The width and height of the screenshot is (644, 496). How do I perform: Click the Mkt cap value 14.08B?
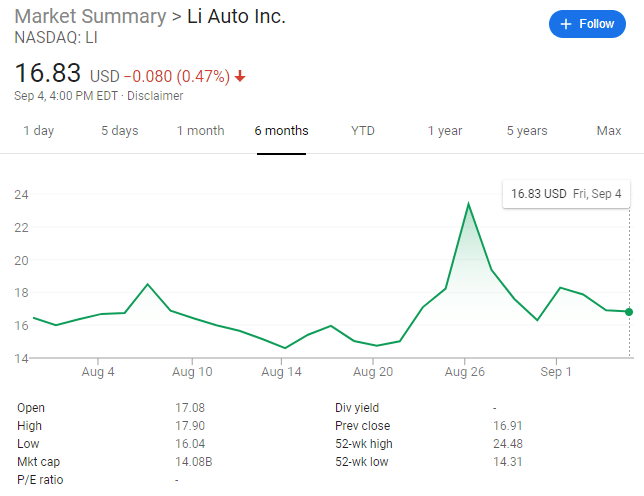[x=193, y=462]
